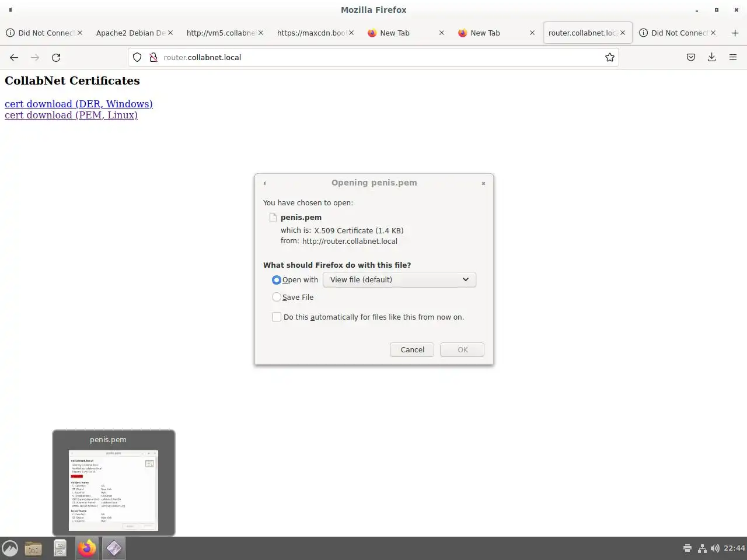Select the Open with radio option

277,280
